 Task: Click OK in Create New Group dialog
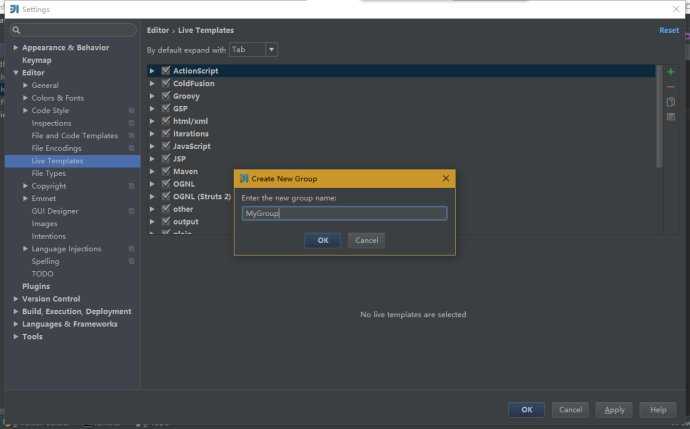pyautogui.click(x=323, y=240)
